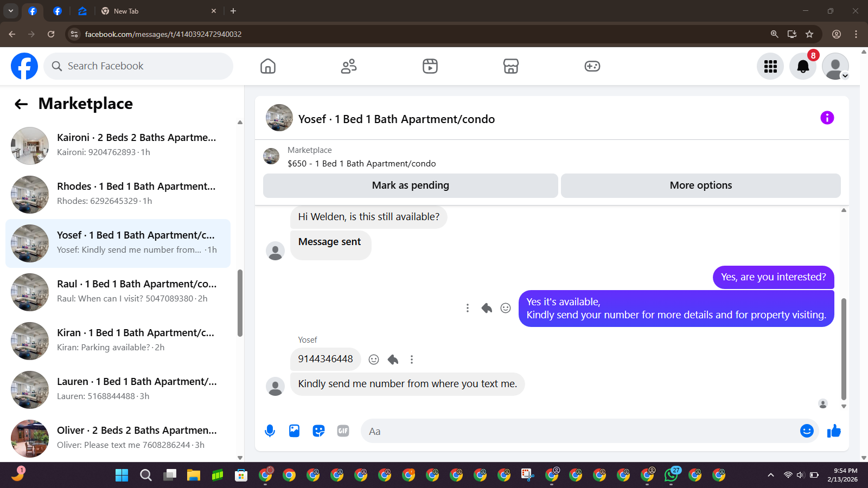Screen dimensions: 868x488
Task: Click the listing thumbnail beside Marketplace label
Action: (271, 156)
